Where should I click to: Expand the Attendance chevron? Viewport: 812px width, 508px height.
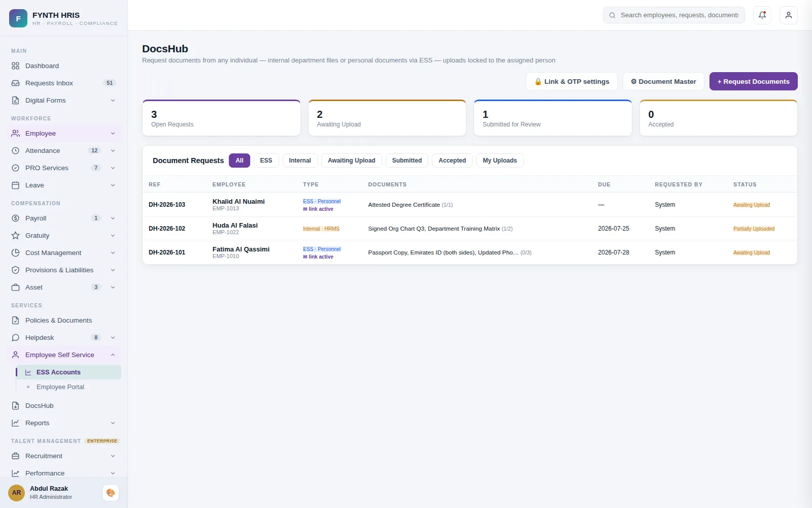113,151
